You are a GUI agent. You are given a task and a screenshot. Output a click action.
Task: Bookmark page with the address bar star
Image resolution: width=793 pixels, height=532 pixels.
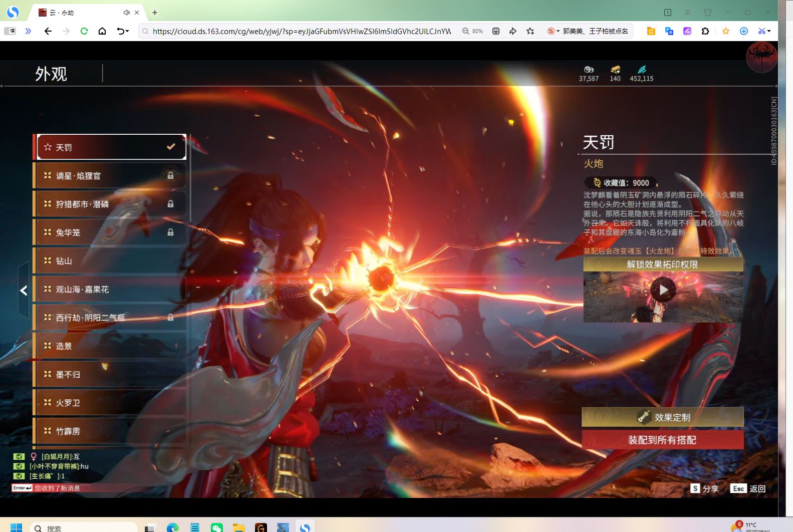click(530, 31)
